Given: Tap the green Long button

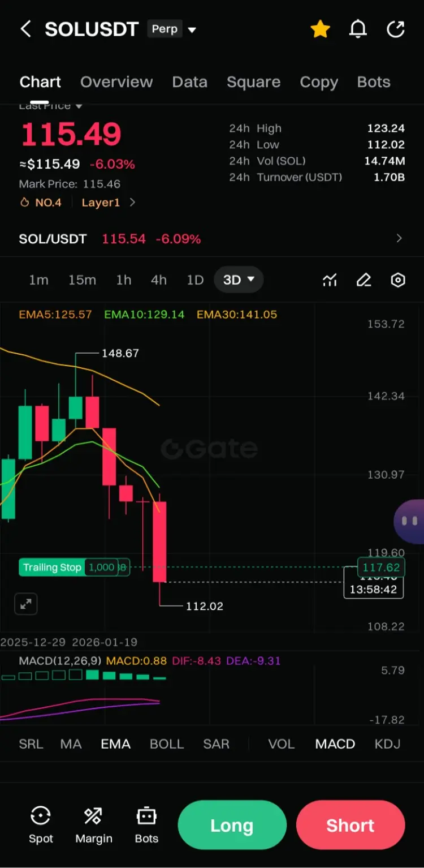Looking at the screenshot, I should (232, 826).
